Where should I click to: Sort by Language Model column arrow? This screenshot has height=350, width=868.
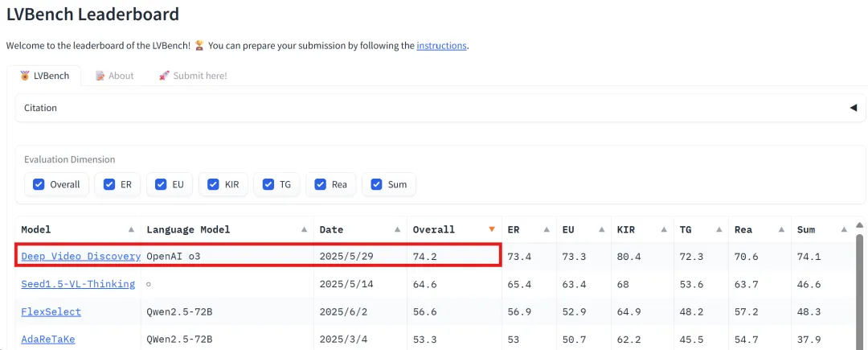point(304,229)
